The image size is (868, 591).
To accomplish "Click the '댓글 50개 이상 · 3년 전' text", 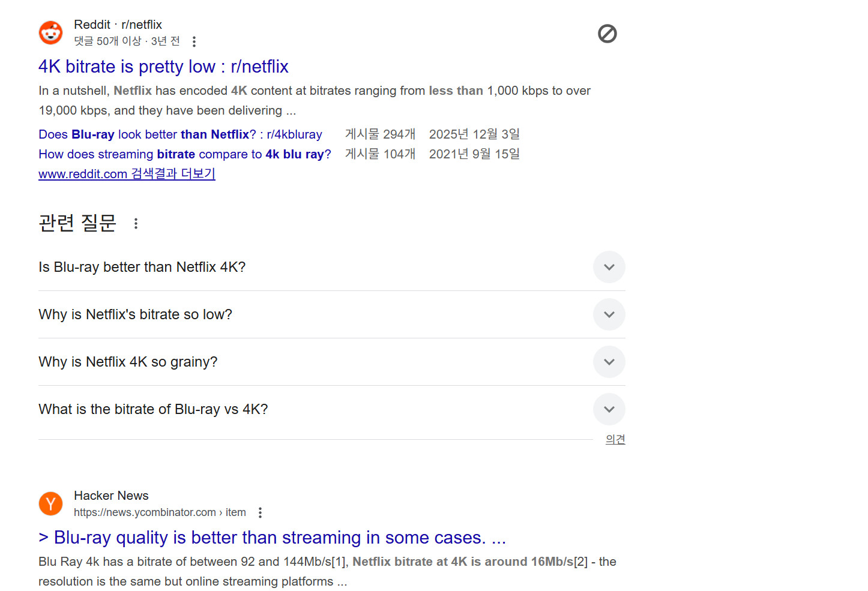I will click(127, 41).
